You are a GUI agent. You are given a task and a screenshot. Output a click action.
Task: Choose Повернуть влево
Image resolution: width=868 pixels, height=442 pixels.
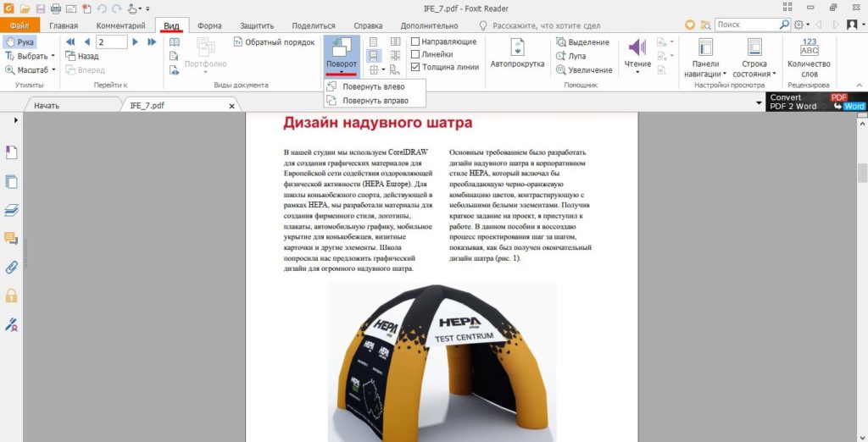pyautogui.click(x=374, y=87)
